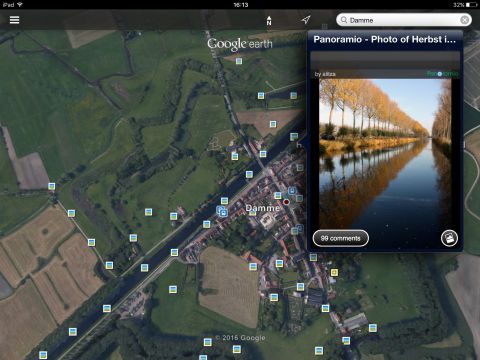Screen dimensions: 480x360
Task: Tap the yellow-bordered square map icon
Action: (x=334, y=273)
